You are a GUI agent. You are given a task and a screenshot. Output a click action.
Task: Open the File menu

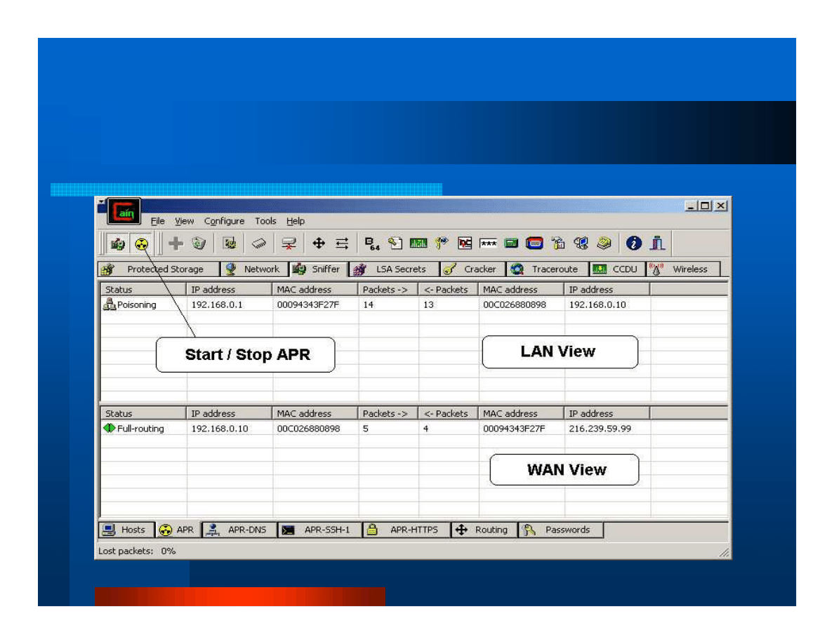(x=157, y=221)
